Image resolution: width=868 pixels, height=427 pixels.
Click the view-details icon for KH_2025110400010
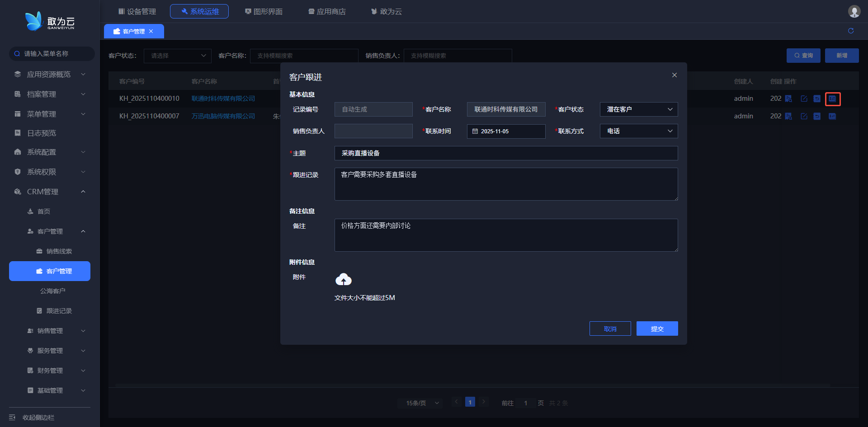[788, 99]
